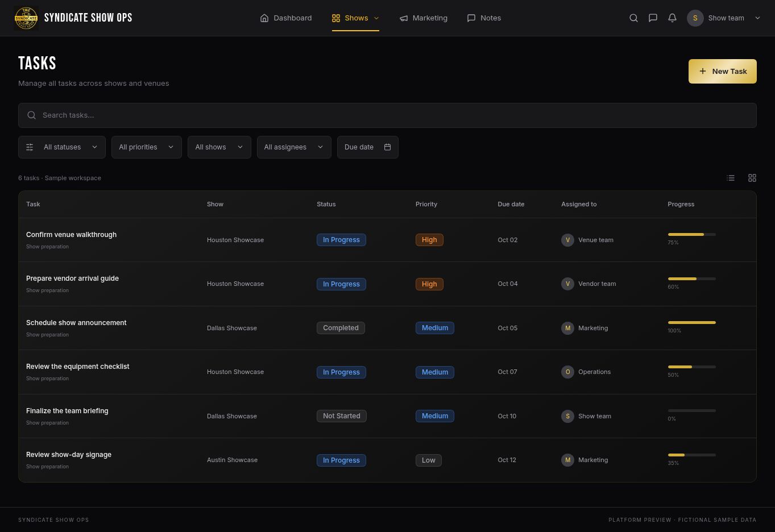Click the New Task button
The height and width of the screenshot is (532, 775).
(723, 71)
